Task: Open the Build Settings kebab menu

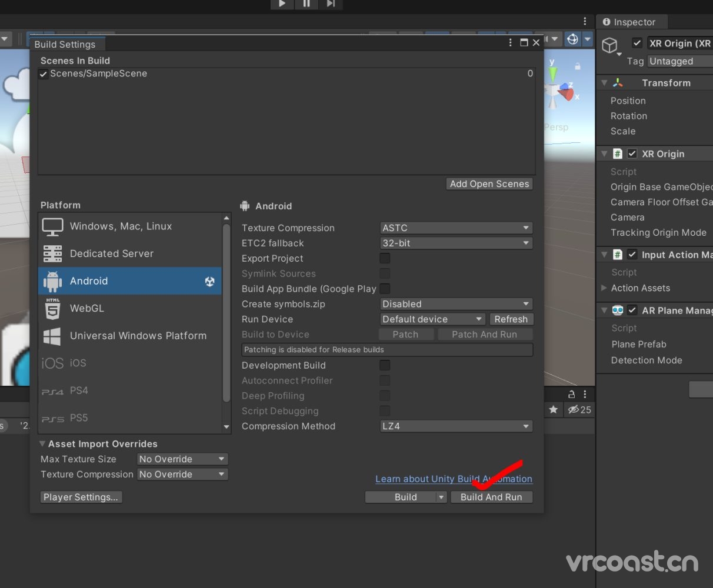Action: point(510,43)
